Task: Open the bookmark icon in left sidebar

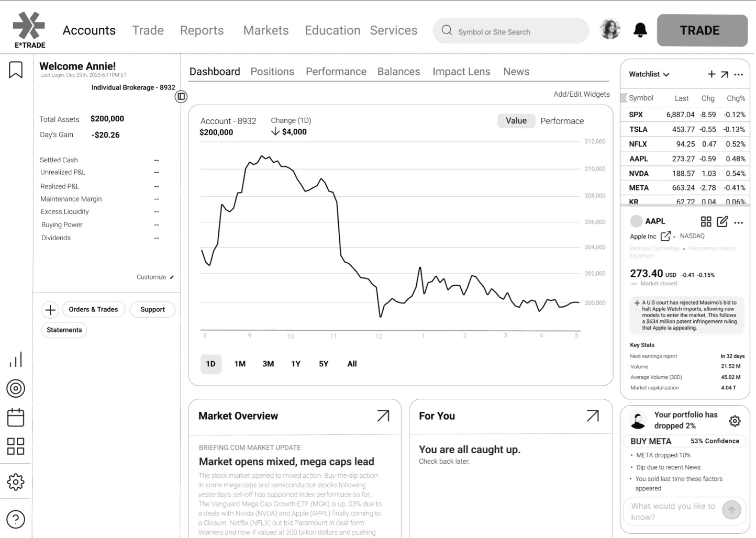Action: click(x=16, y=70)
